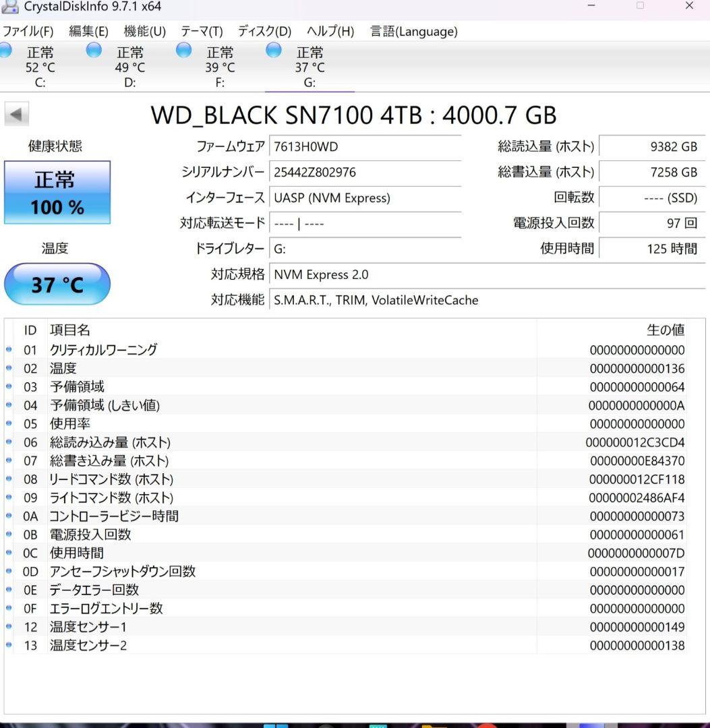
Task: Click the CrystalDiskInfo icon in the title bar
Action: [11, 7]
